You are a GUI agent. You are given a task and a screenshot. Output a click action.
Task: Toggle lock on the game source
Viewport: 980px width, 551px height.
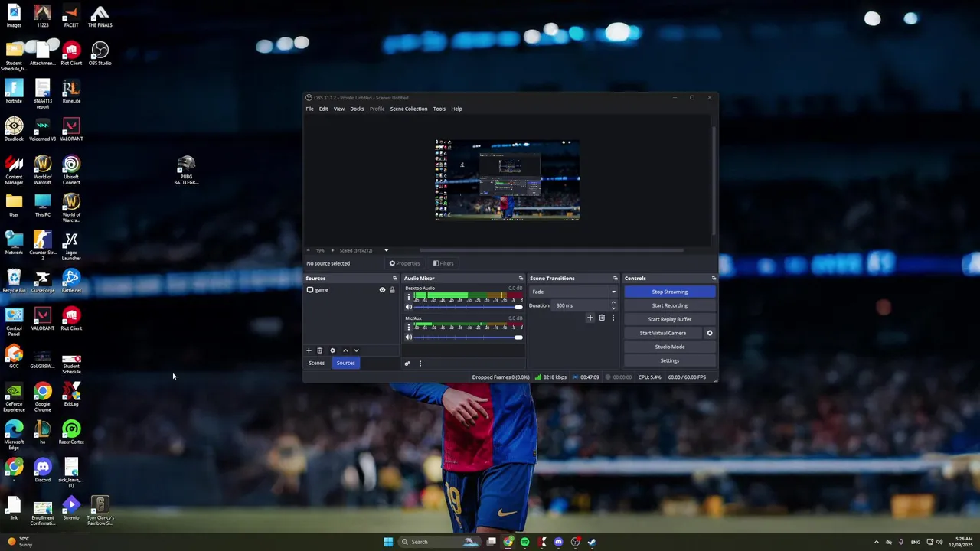pos(392,290)
